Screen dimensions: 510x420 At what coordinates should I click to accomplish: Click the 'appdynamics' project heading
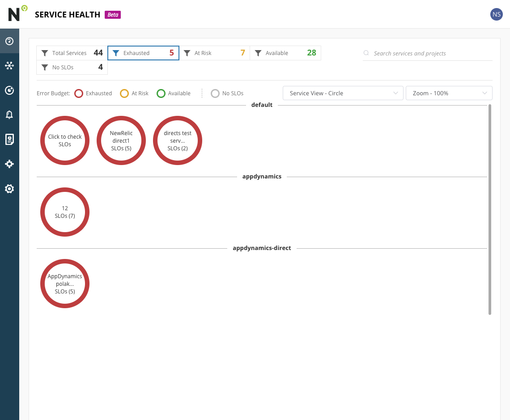(262, 176)
